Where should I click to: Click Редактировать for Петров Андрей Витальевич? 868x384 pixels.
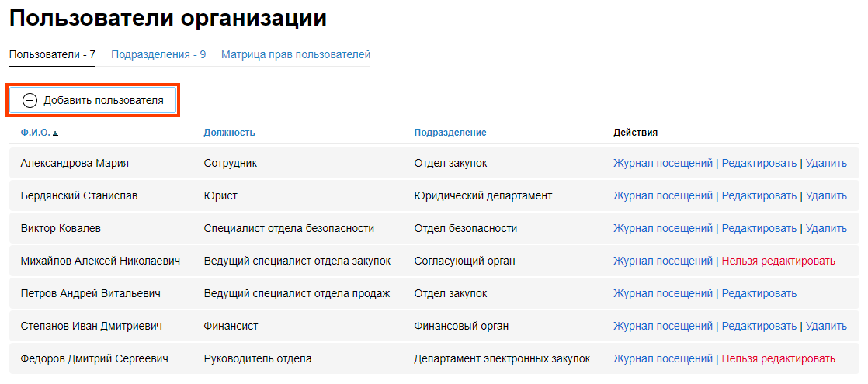[759, 293]
